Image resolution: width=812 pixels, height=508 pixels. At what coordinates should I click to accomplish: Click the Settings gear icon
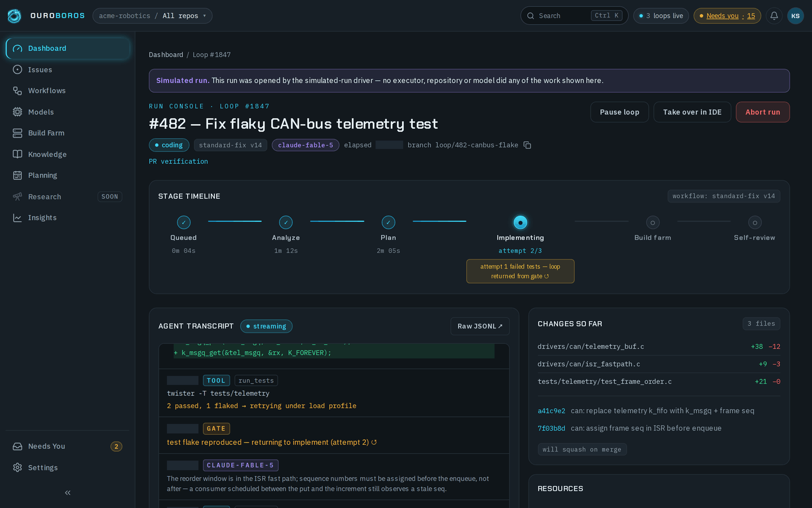tap(17, 467)
